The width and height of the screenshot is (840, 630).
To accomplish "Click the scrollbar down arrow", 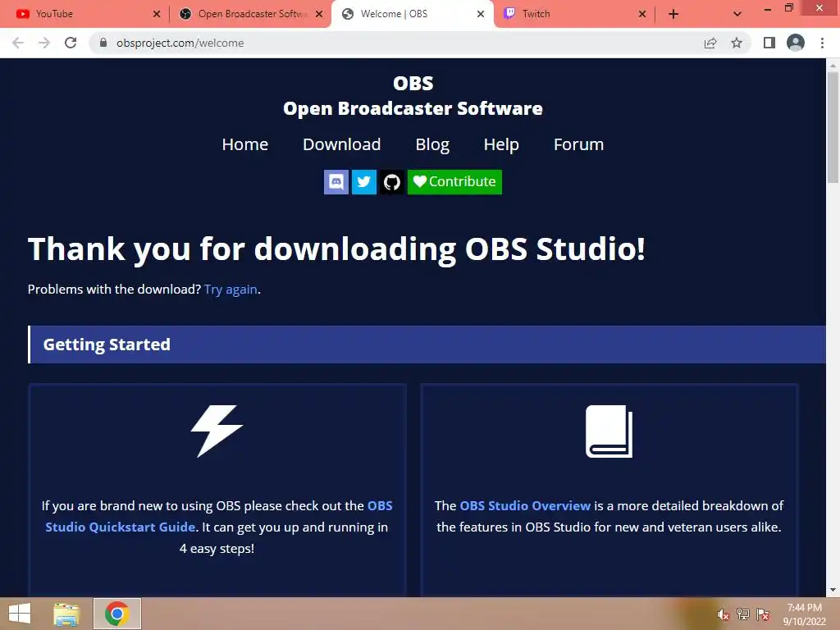I will point(833,591).
